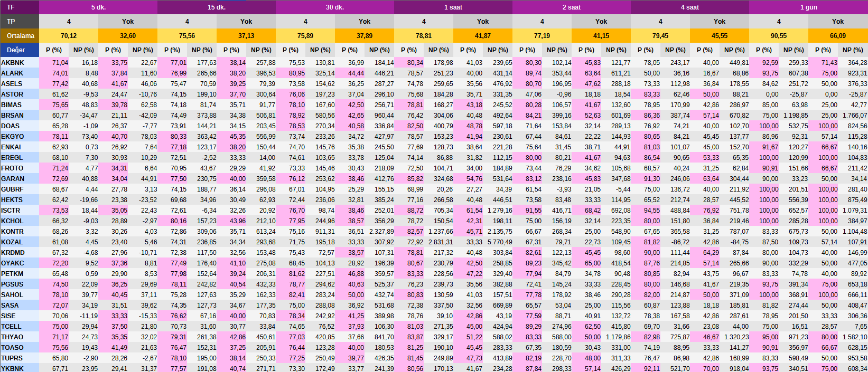Screen dimensions: 868x372
Task: Click the Ortalama value 70,12
Action: click(x=69, y=36)
